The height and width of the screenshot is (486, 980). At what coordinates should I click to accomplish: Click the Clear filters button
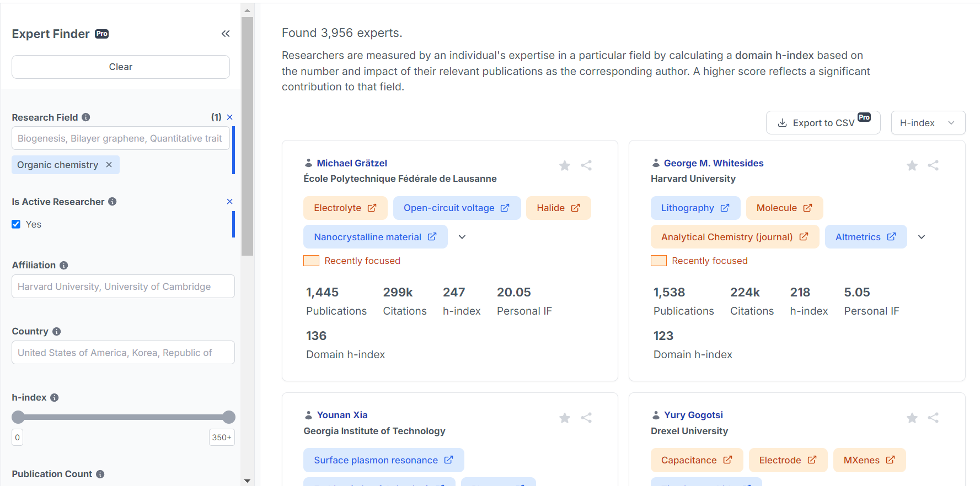click(x=121, y=67)
